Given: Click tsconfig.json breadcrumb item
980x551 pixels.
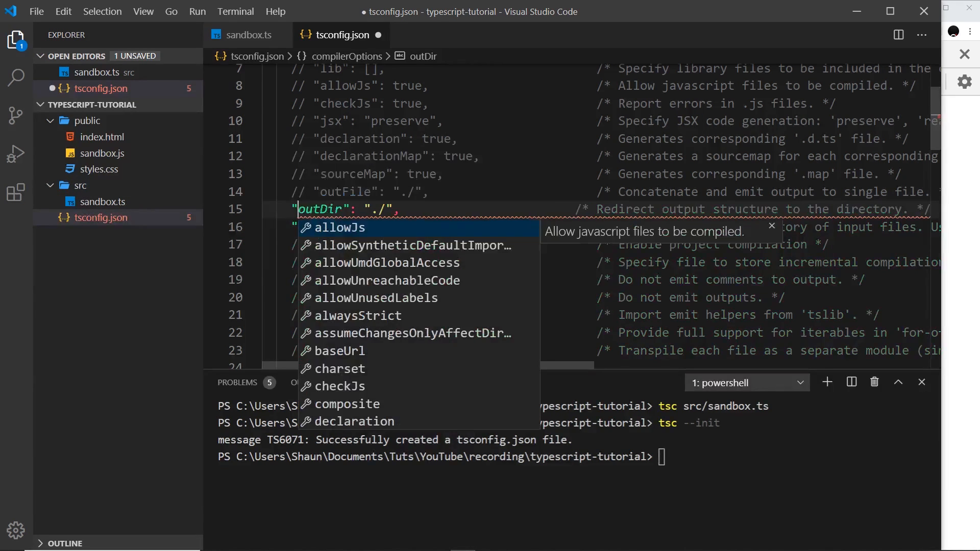Looking at the screenshot, I should point(257,56).
